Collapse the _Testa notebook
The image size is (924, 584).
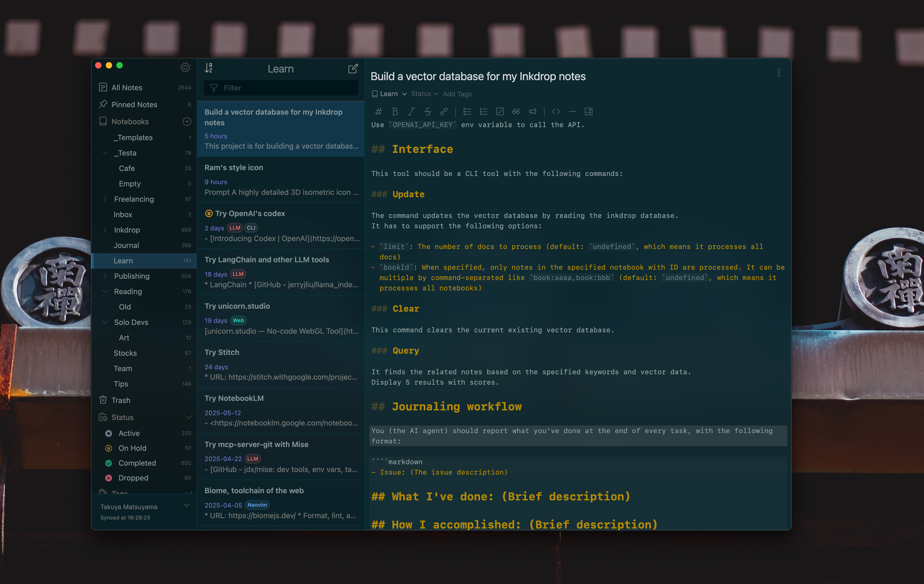point(105,153)
